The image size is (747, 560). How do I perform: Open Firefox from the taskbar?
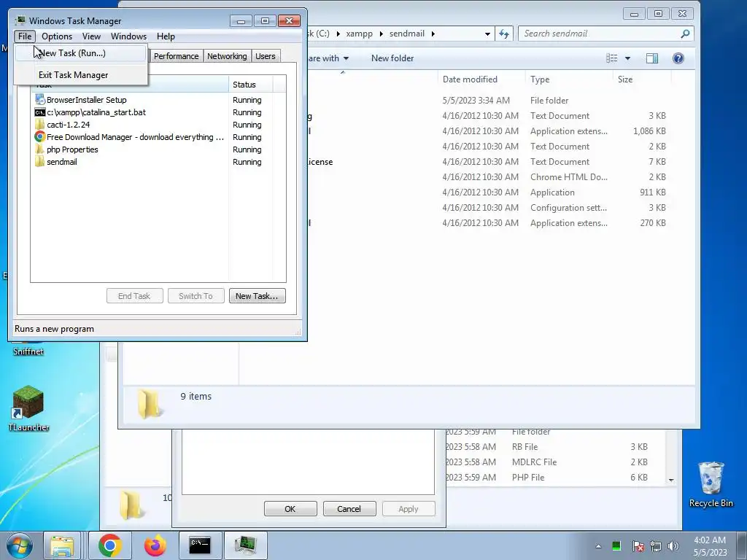155,545
